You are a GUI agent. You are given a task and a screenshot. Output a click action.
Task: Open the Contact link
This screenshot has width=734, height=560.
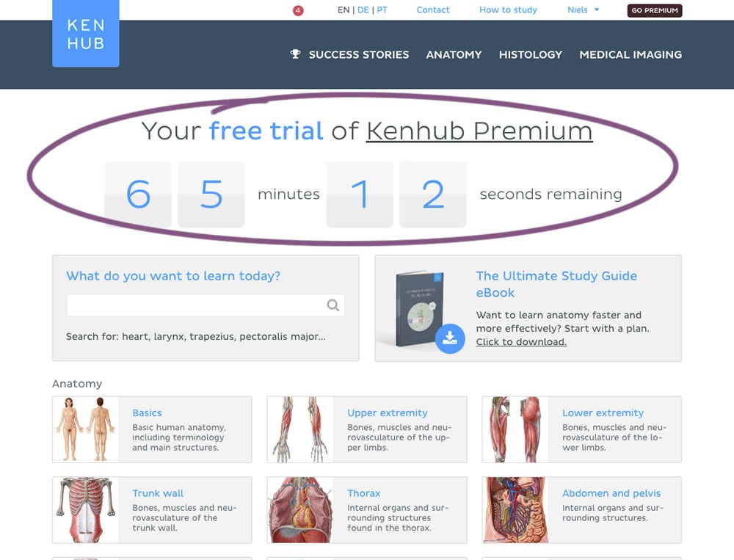[433, 10]
